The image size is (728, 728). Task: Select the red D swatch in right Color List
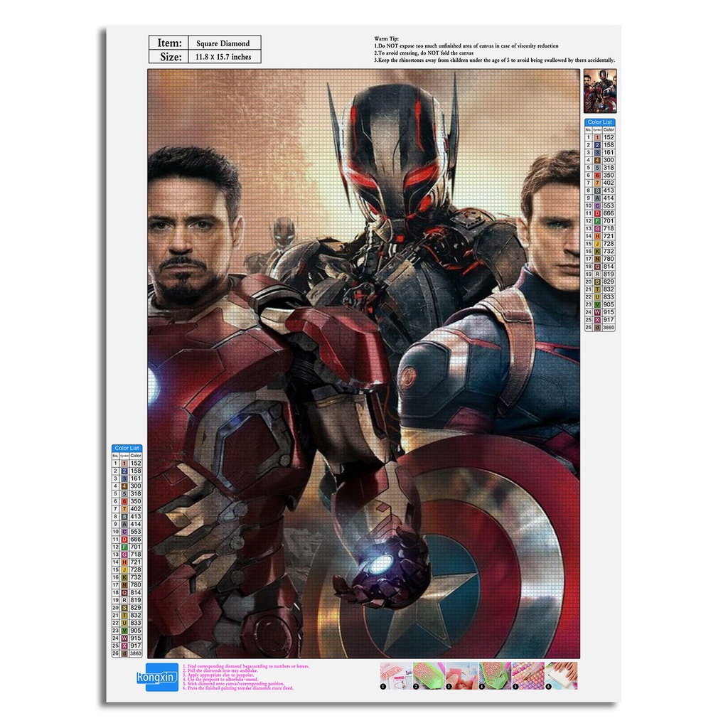click(x=597, y=213)
